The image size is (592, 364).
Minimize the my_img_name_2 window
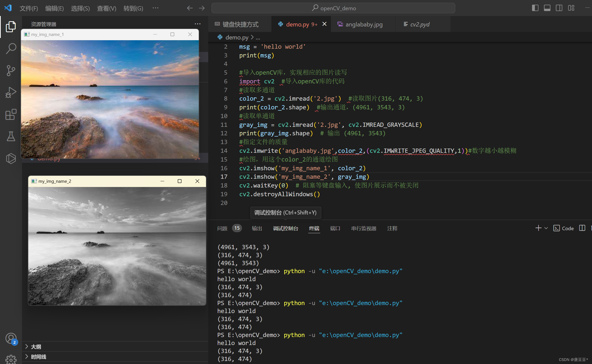[x=162, y=181]
